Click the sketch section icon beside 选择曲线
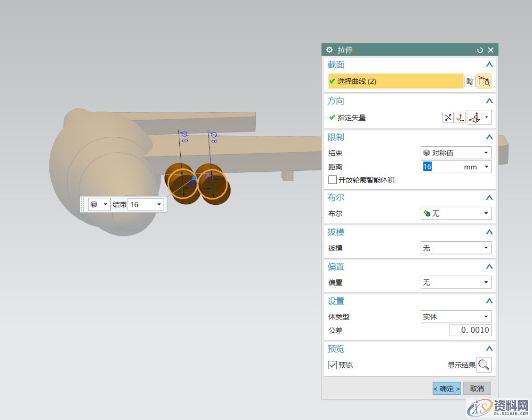The image size is (532, 420). pos(470,81)
